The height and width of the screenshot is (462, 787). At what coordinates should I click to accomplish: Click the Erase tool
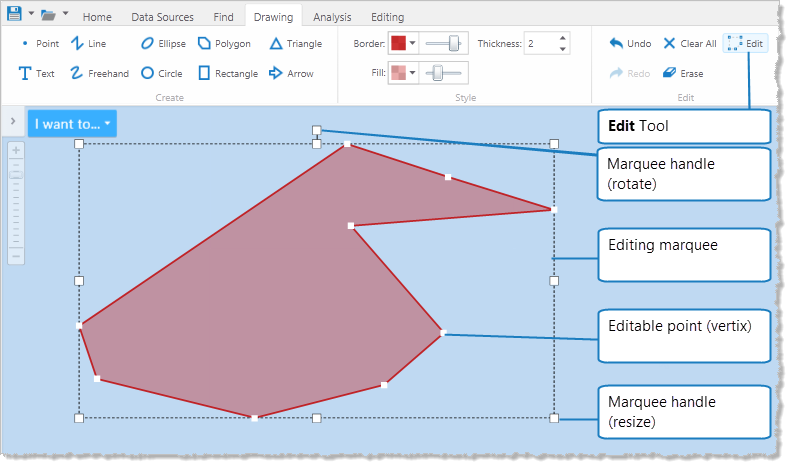(x=683, y=73)
